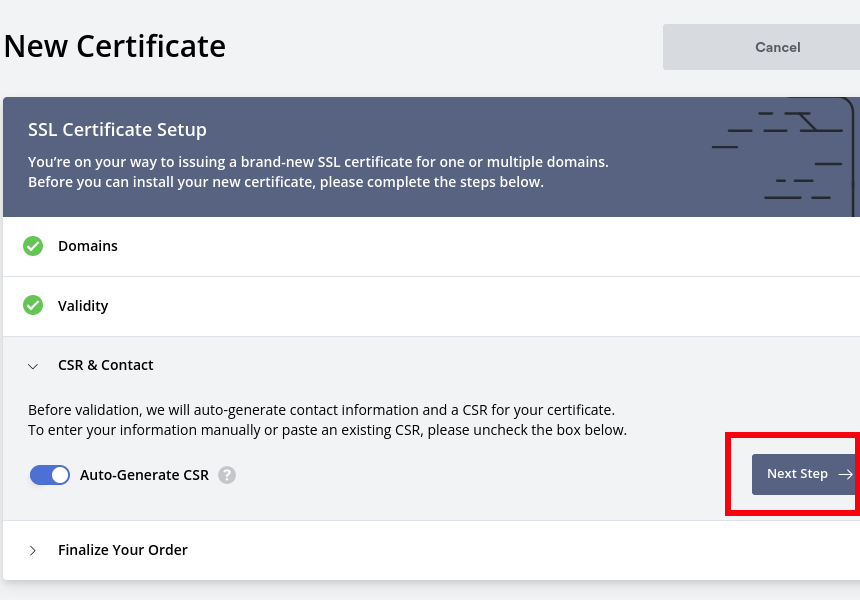Click the green checkmark beside Validity
Screen dimensions: 860x600
(x=33, y=306)
